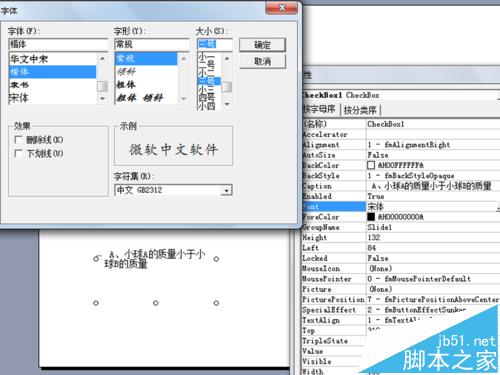
Task: Choose 倾斜 in the font style list
Action: tap(146, 72)
